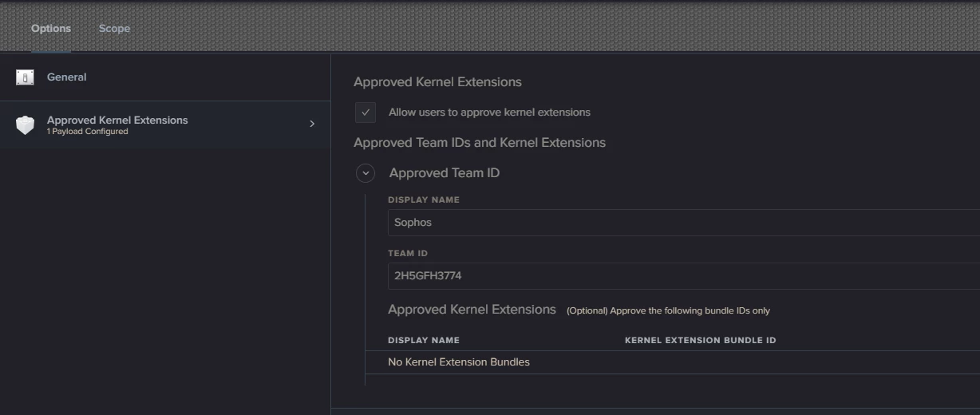Screen dimensions: 980x415
Task: Switch to the Scope tab
Action: point(114,28)
